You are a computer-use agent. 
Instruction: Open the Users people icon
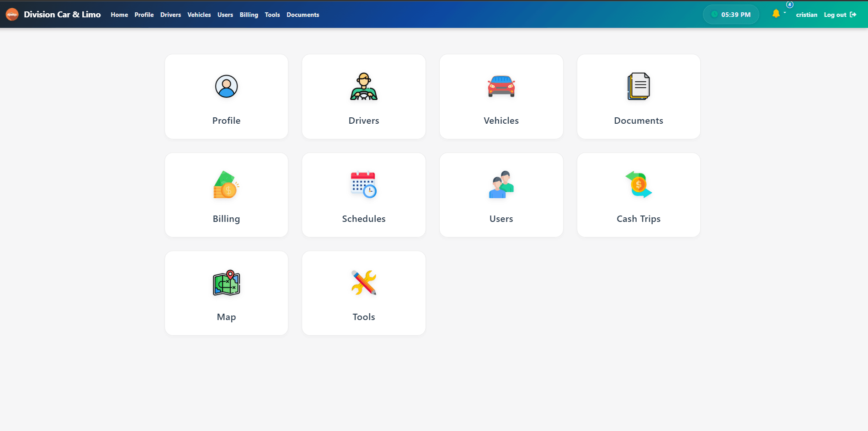click(501, 184)
